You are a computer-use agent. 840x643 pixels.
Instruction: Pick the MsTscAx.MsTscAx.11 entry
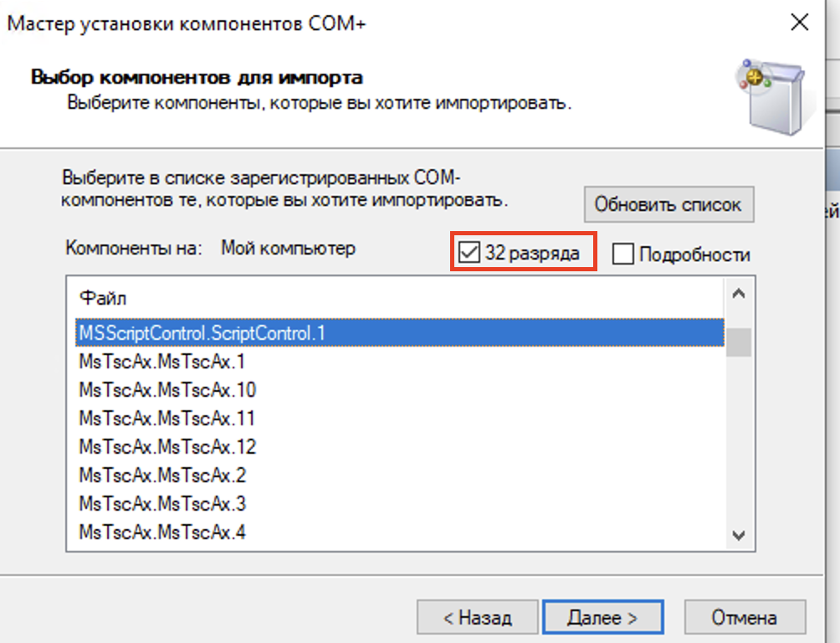pyautogui.click(x=167, y=418)
